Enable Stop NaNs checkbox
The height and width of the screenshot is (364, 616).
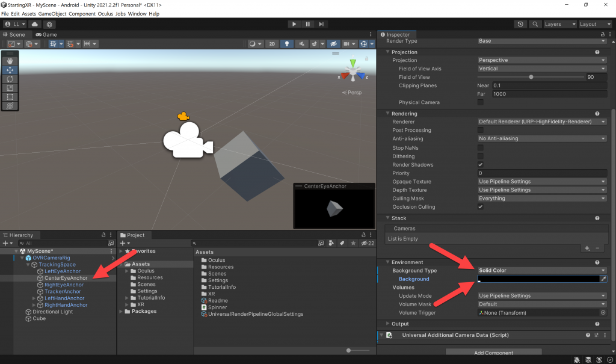click(x=480, y=148)
